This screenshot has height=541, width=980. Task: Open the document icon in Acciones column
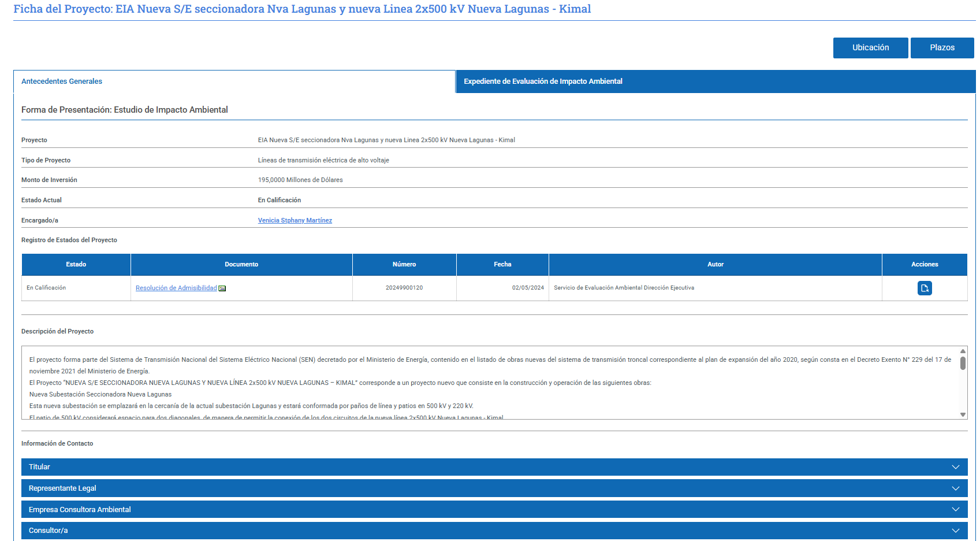coord(924,288)
